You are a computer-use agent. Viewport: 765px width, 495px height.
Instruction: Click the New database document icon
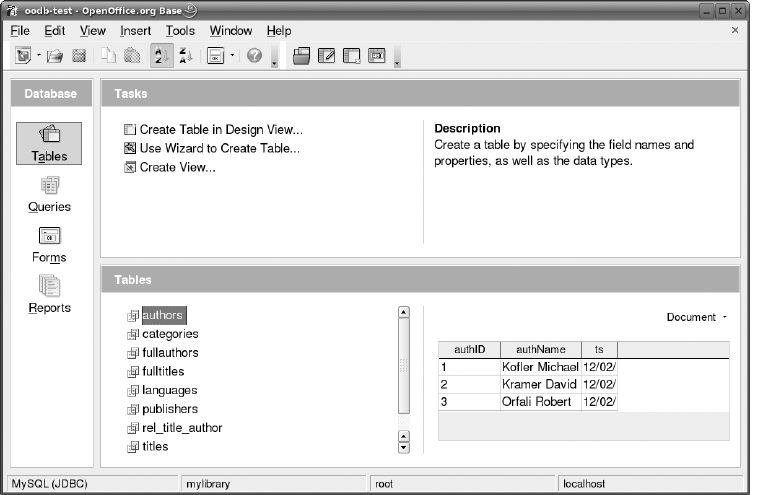click(23, 56)
